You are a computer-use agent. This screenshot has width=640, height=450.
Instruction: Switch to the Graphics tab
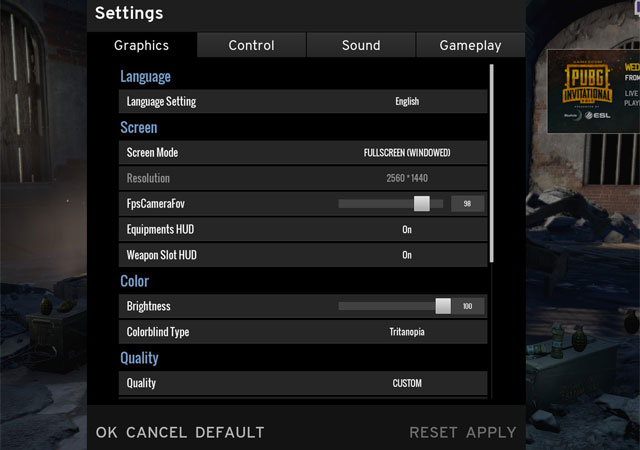pos(142,45)
